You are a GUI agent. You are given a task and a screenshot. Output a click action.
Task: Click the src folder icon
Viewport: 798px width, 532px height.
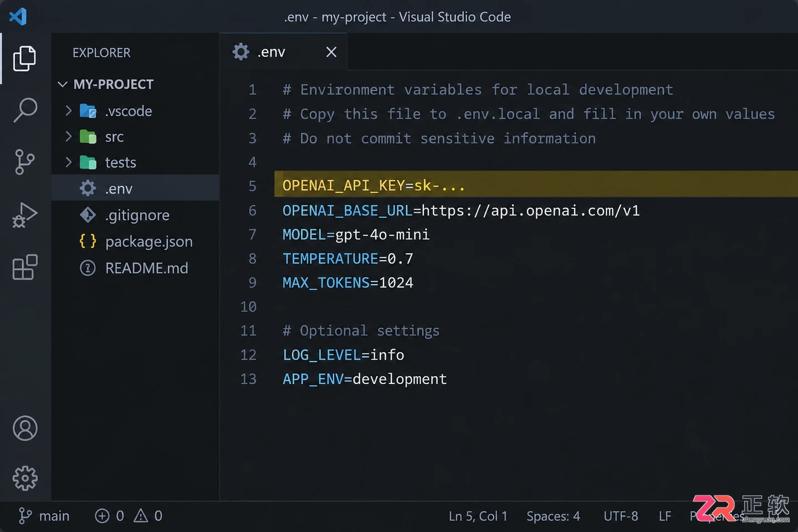click(88, 136)
